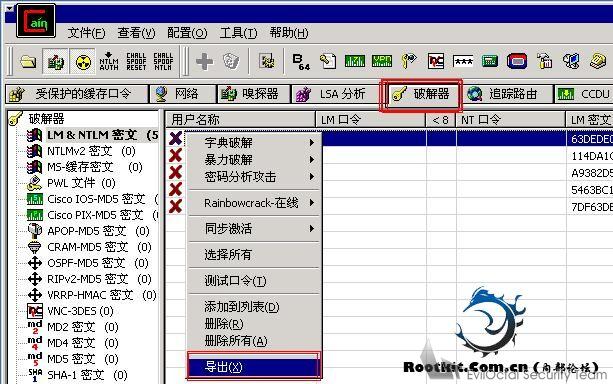Viewport: 613px width, 384px height.
Task: Click the plus Add to list icon
Action: [x=204, y=61]
